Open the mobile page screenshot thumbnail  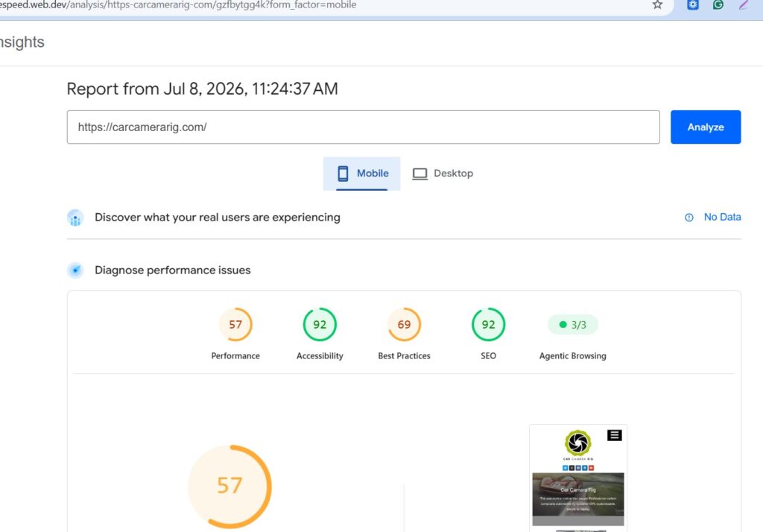click(x=578, y=478)
